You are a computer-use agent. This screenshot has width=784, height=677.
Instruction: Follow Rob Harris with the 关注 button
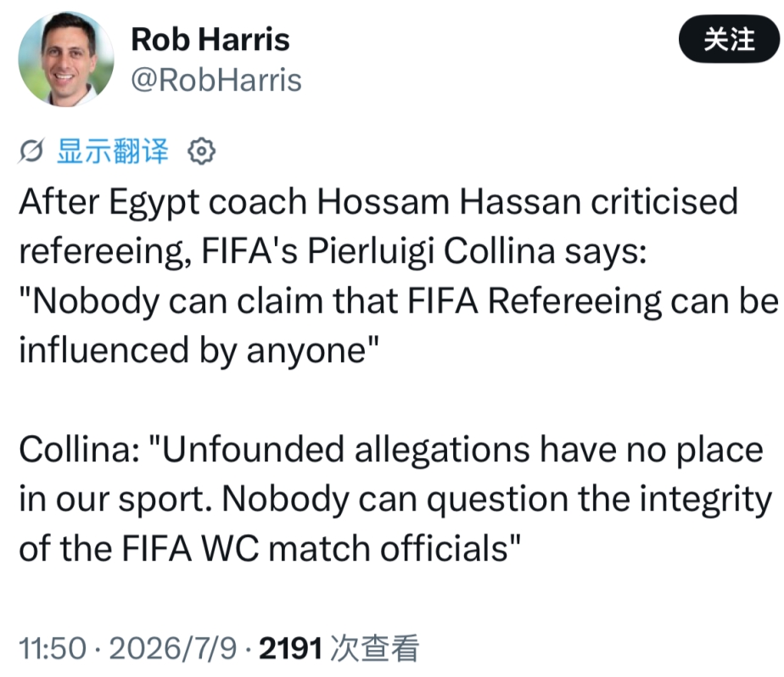729,39
